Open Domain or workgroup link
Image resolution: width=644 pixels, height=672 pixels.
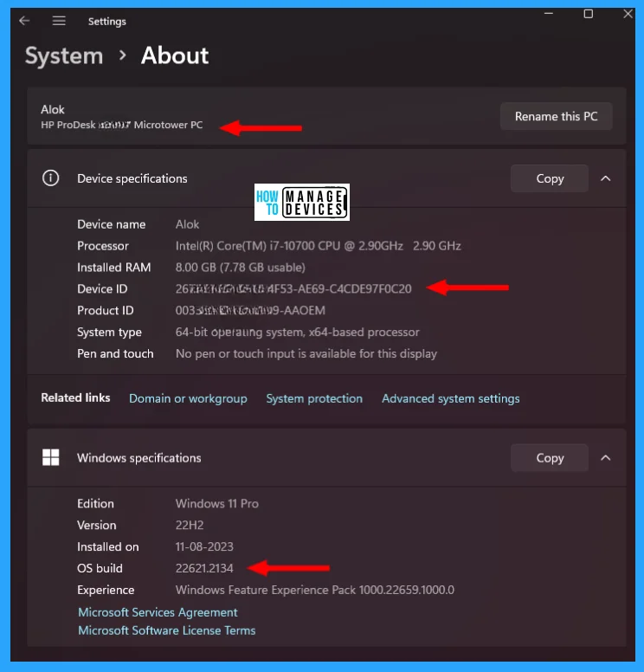pyautogui.click(x=188, y=398)
